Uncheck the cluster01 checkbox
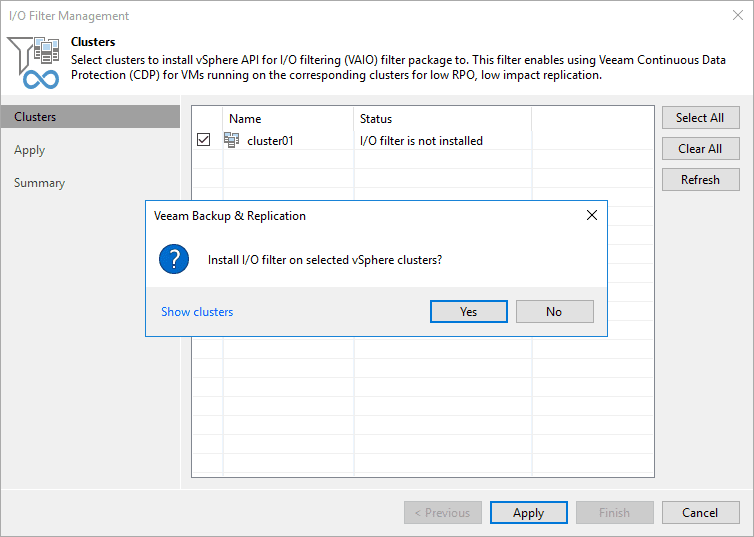Viewport: 754px width, 537px height. 204,141
